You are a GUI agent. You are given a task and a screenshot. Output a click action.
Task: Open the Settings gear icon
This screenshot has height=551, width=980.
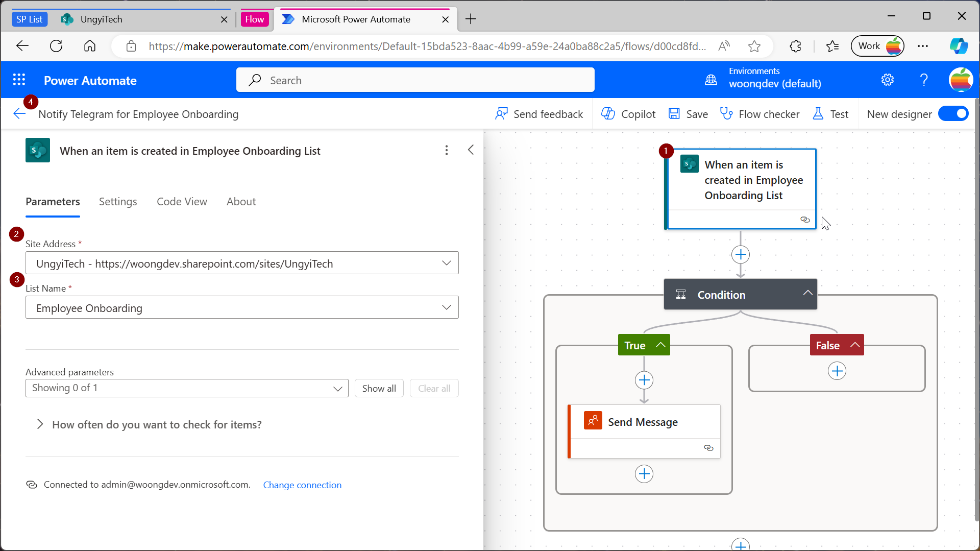point(888,80)
